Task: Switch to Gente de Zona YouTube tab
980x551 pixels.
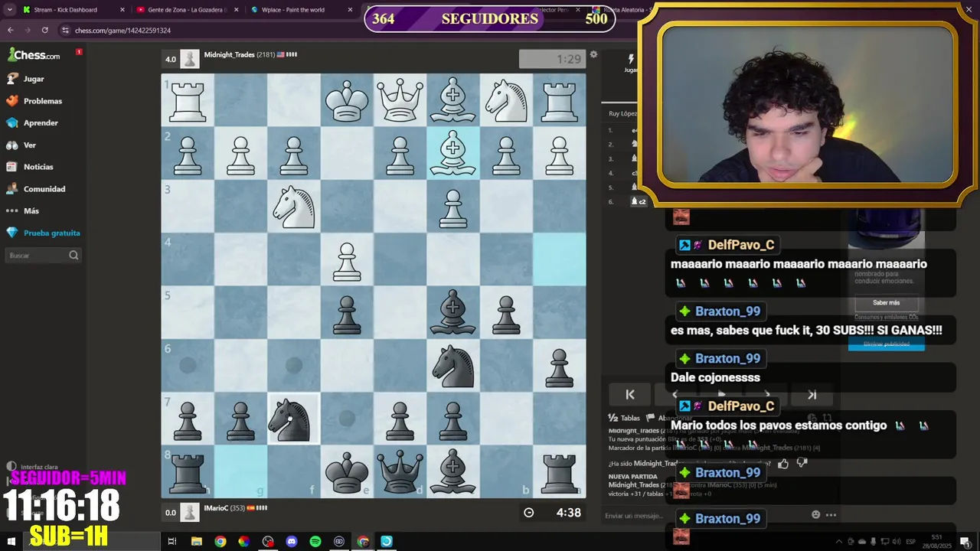Action: point(187,10)
